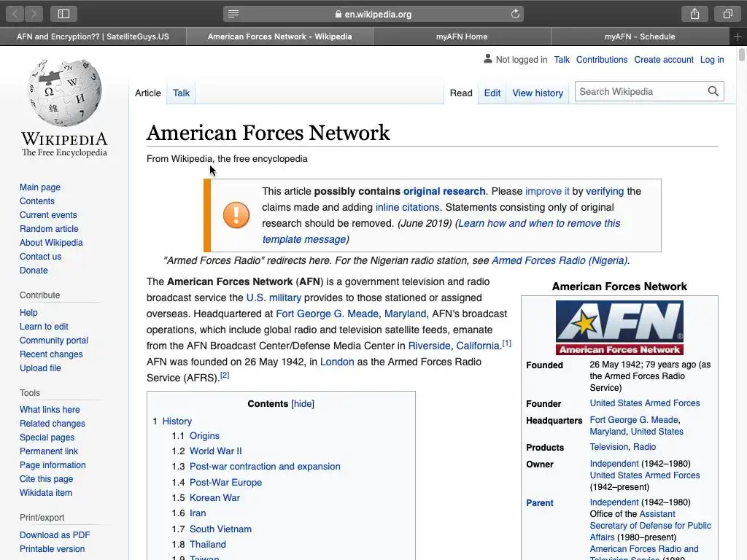Select American Forces Network - Wikipedia tab
This screenshot has height=560, width=747.
click(x=279, y=36)
